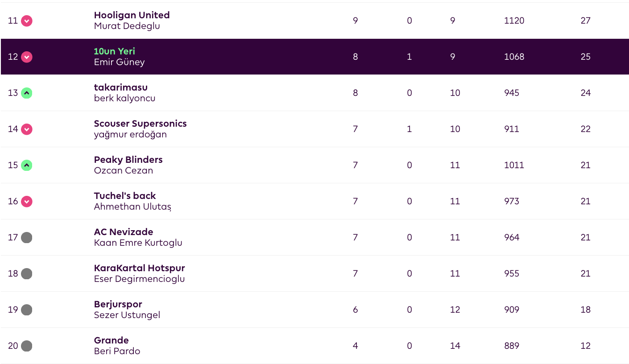Click the green up arrow beside rank 13
This screenshot has height=364, width=629.
coord(27,93)
